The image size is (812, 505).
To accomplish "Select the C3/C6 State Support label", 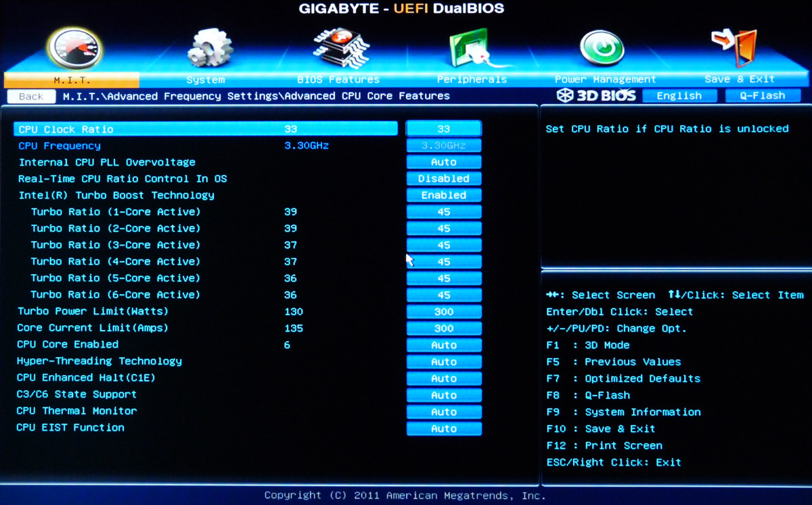I will [x=76, y=394].
